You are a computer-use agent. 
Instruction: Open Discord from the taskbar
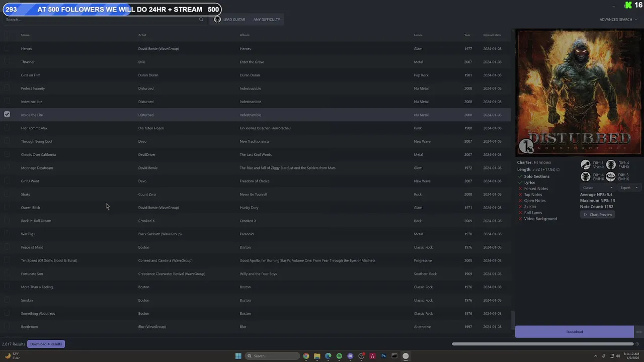(350, 356)
